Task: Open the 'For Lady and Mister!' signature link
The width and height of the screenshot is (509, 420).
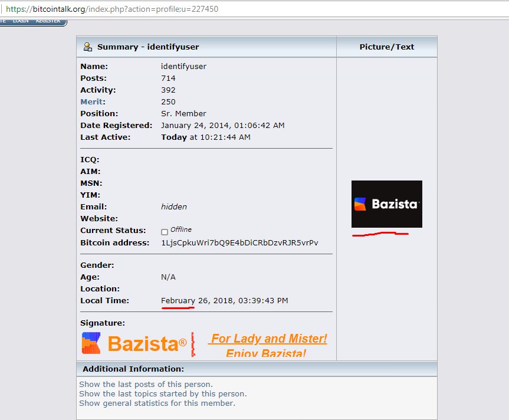Action: pos(268,339)
